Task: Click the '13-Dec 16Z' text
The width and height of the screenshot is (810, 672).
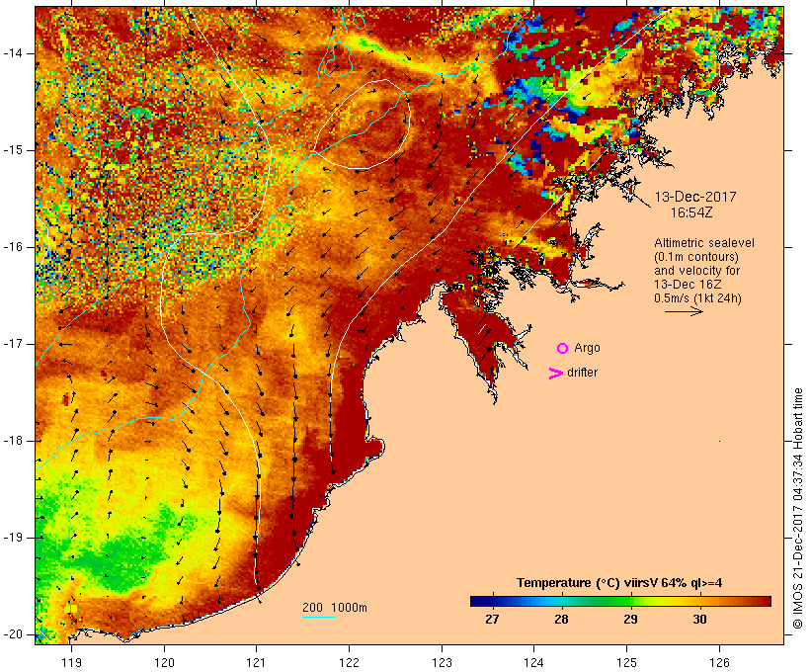Action: 688,285
